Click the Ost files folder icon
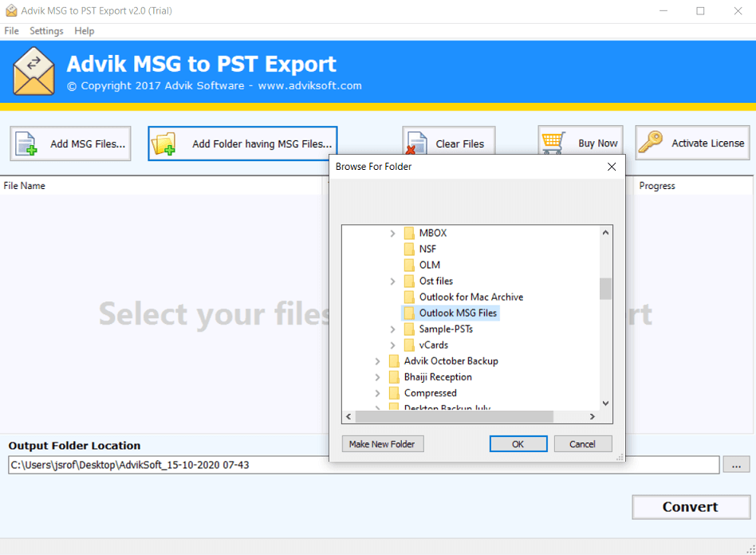This screenshot has width=756, height=555. 409,281
